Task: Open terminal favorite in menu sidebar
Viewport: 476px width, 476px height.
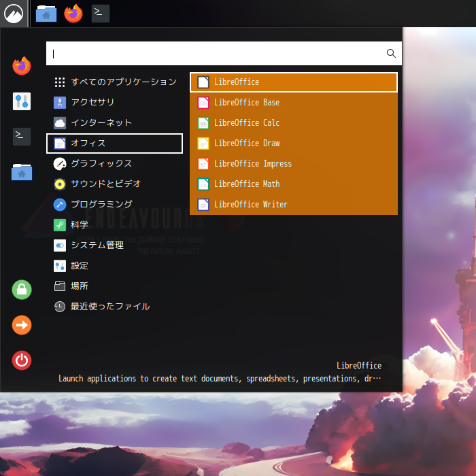Action: (22, 137)
